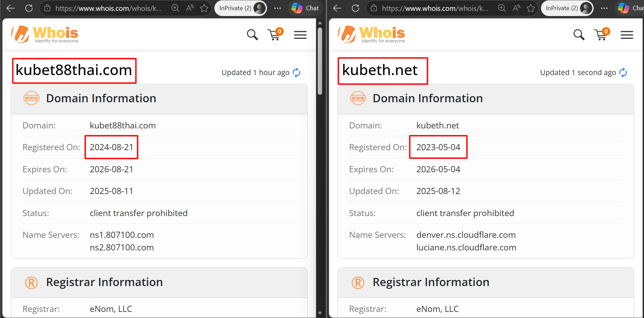Open shopping cart in the right window
This screenshot has width=644, height=318.
(602, 34)
